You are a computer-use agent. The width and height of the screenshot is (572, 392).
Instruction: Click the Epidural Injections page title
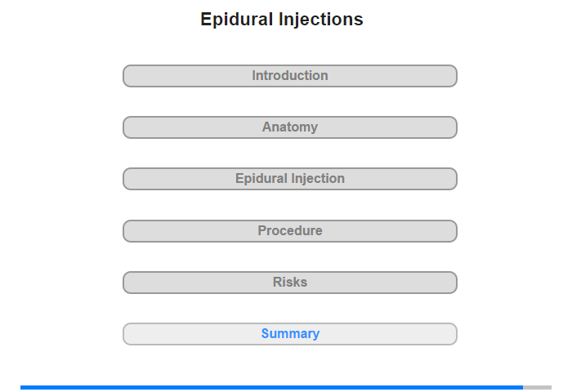[282, 20]
